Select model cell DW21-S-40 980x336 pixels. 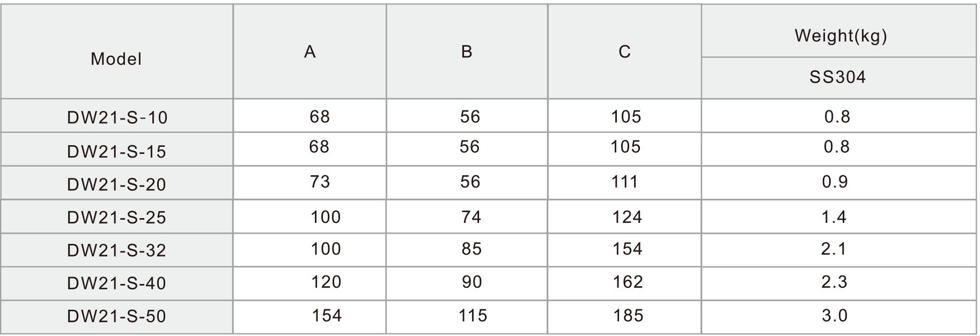tap(116, 283)
